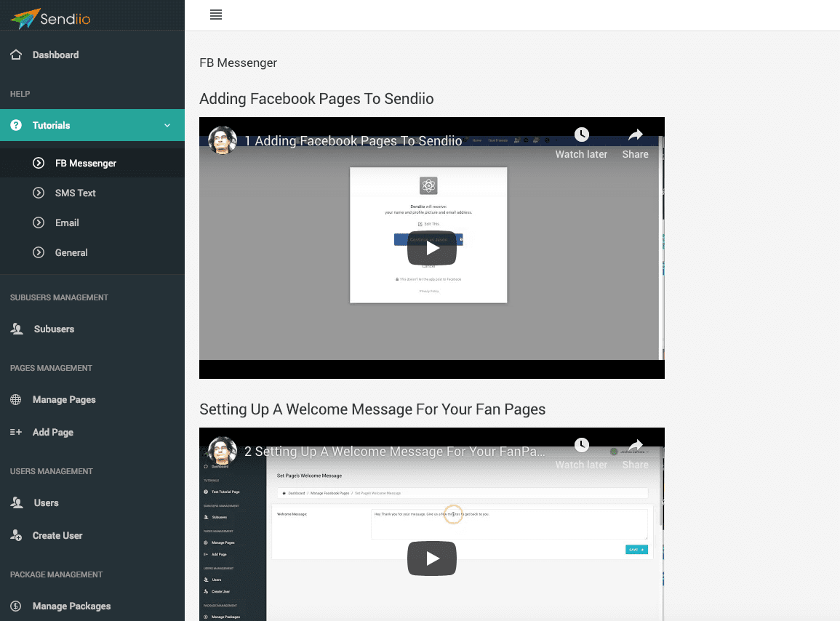Viewport: 840px width, 621px height.
Task: Toggle the hamburger menu icon
Action: (216, 15)
